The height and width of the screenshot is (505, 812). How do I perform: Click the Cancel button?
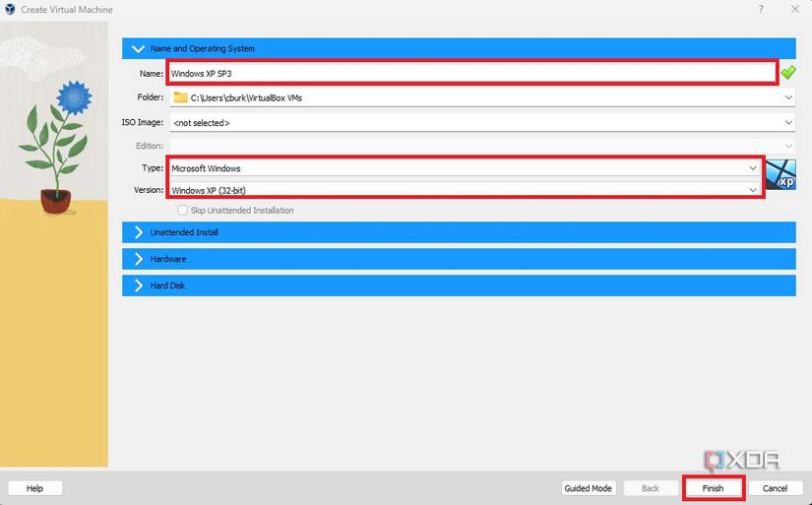pos(776,488)
